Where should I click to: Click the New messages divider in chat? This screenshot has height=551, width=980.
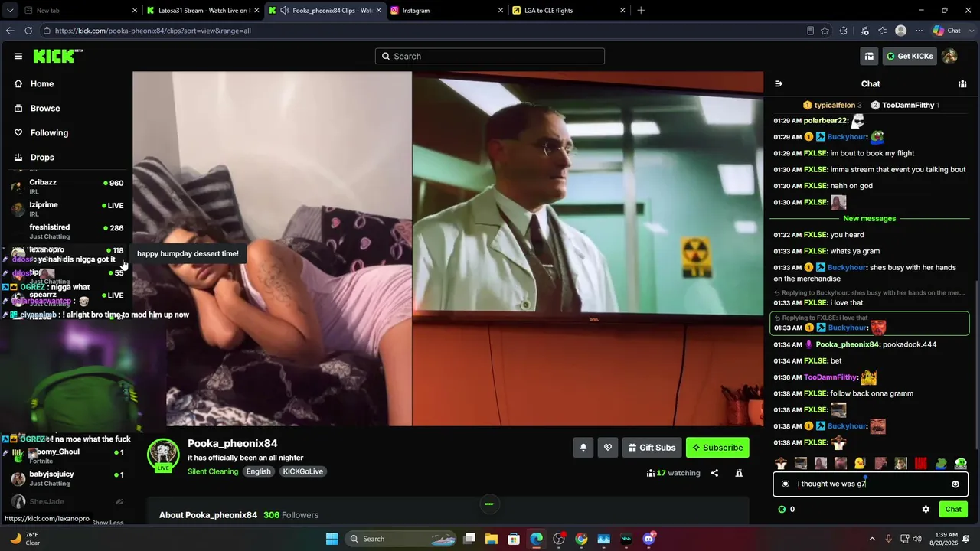[x=869, y=218]
